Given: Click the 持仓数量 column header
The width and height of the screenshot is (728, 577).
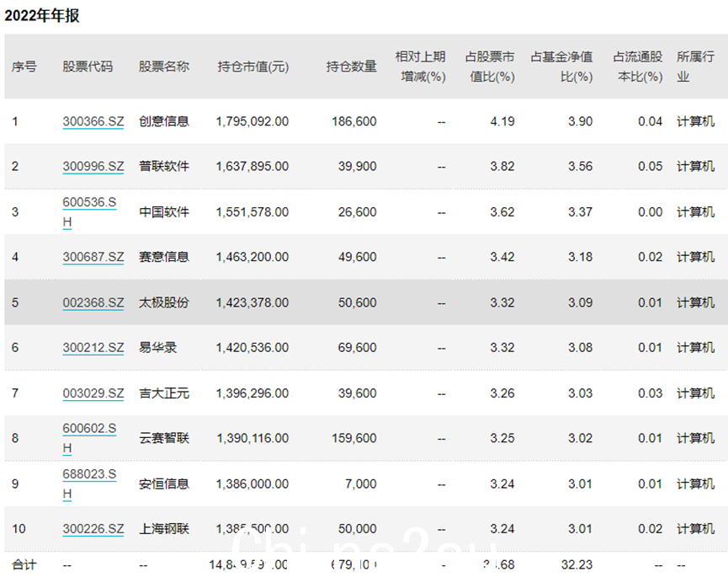Looking at the screenshot, I should [x=352, y=67].
